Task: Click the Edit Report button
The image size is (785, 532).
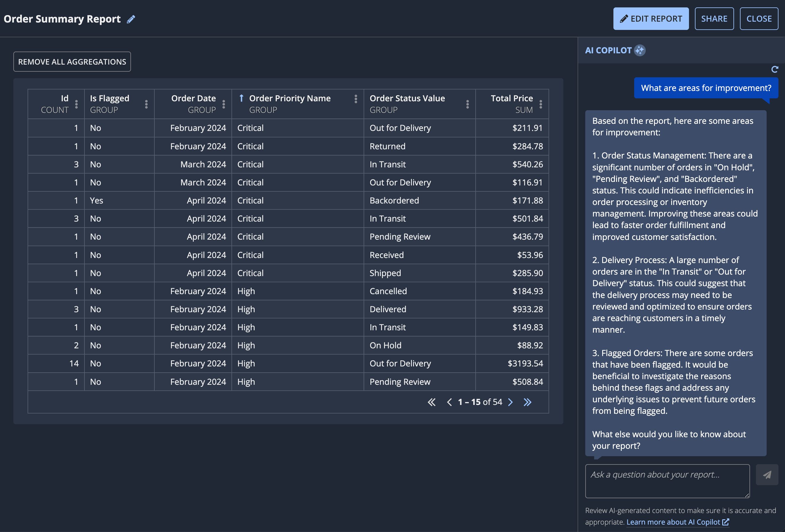Action: [651, 19]
